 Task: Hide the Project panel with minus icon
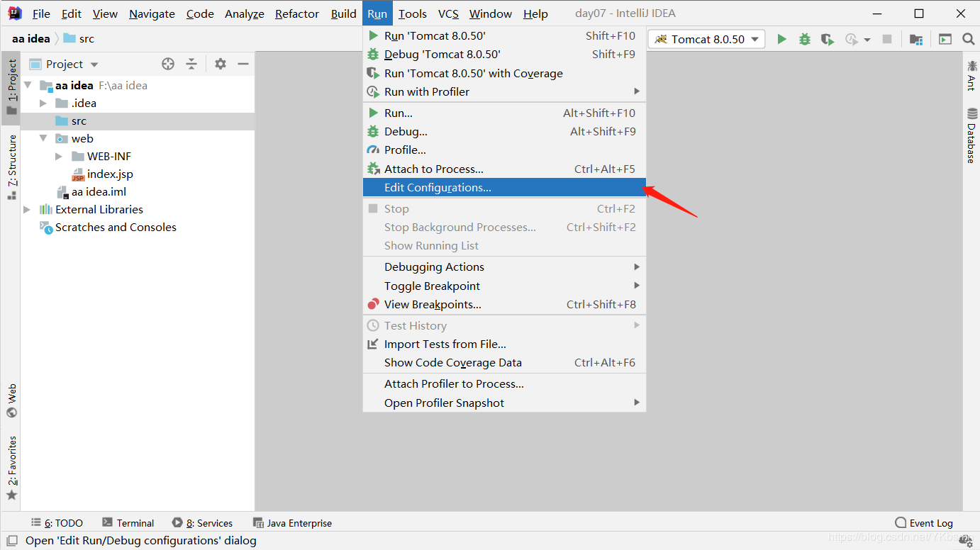click(x=243, y=64)
